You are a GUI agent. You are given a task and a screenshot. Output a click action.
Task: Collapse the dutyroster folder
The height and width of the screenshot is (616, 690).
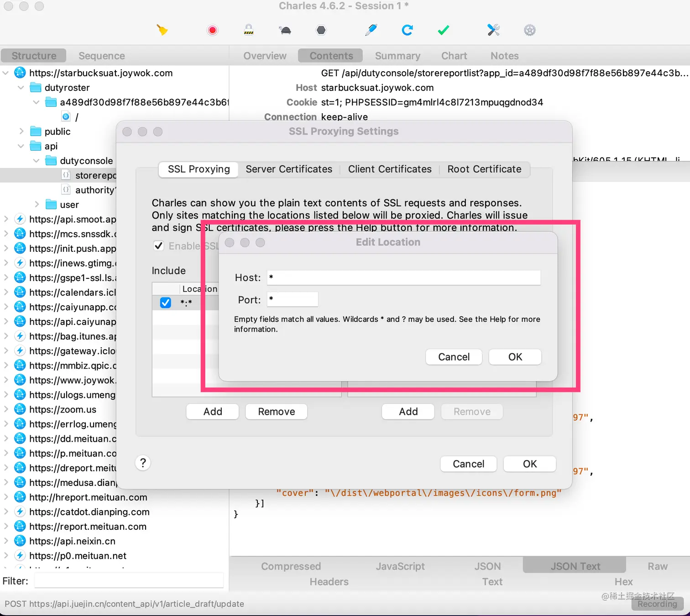click(x=21, y=88)
